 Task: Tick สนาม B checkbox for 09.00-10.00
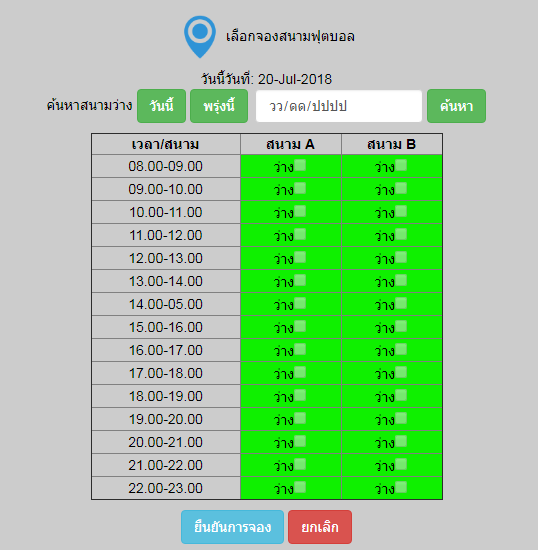tap(401, 188)
